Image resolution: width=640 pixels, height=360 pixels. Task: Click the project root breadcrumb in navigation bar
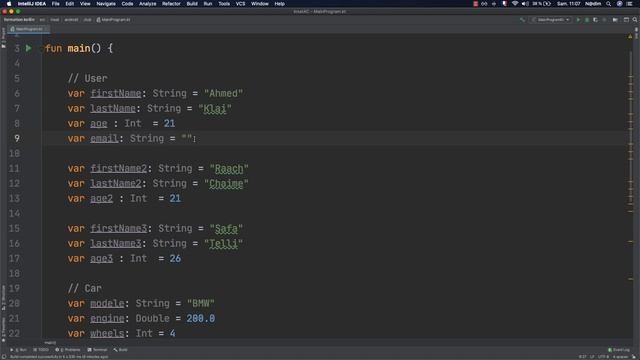point(19,20)
